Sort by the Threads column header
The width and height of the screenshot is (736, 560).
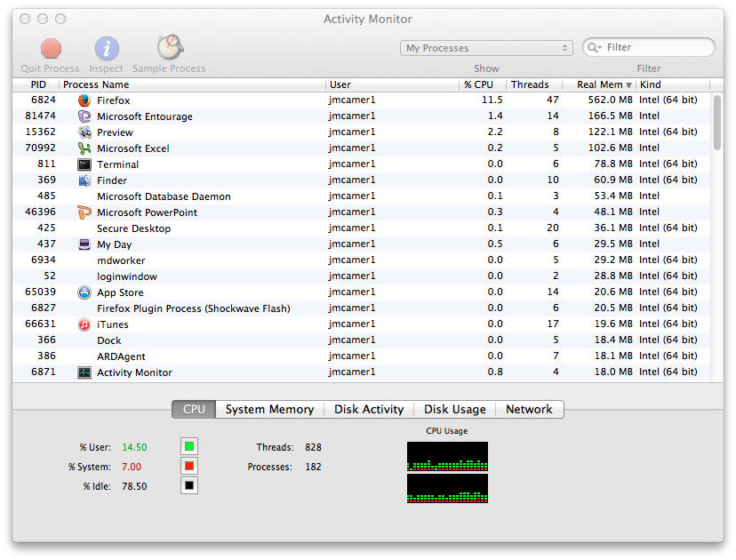pos(533,84)
